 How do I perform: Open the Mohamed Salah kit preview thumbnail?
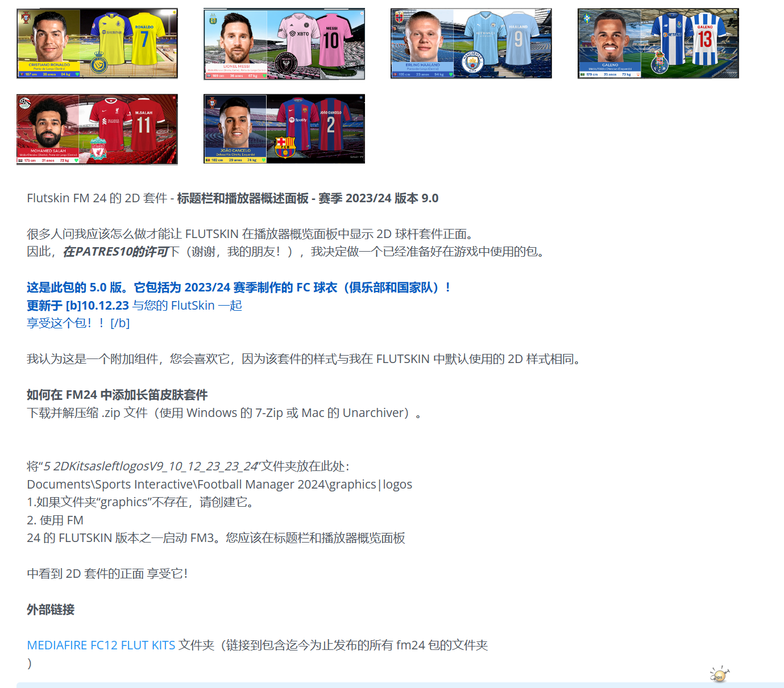pos(97,130)
